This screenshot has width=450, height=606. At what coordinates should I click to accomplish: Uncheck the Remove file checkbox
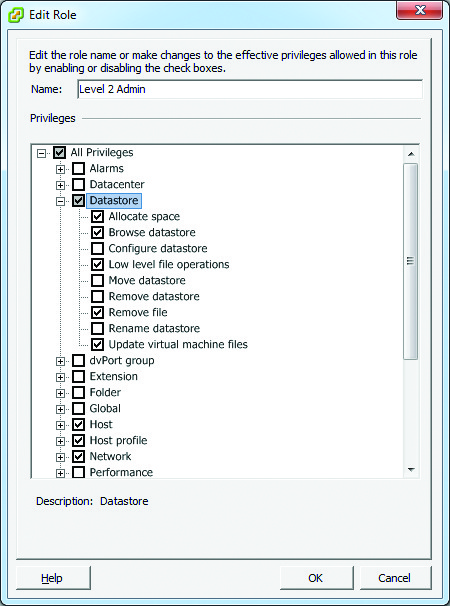pyautogui.click(x=97, y=312)
